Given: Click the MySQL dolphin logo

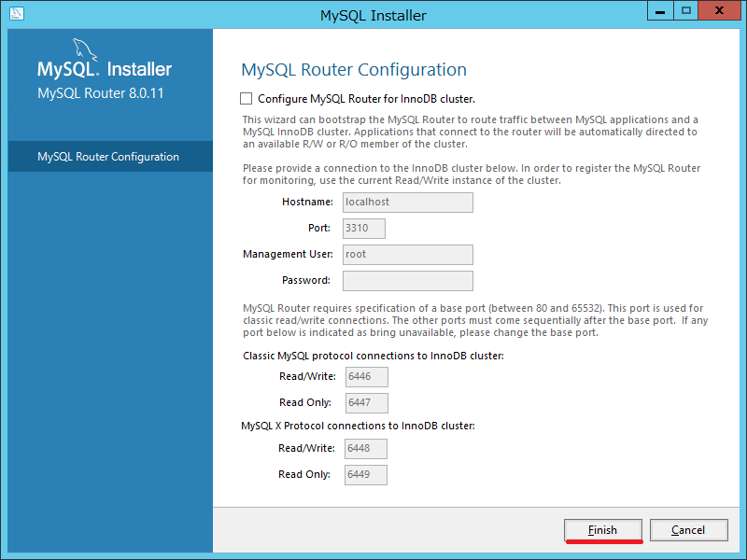Looking at the screenshot, I should pos(85,50).
